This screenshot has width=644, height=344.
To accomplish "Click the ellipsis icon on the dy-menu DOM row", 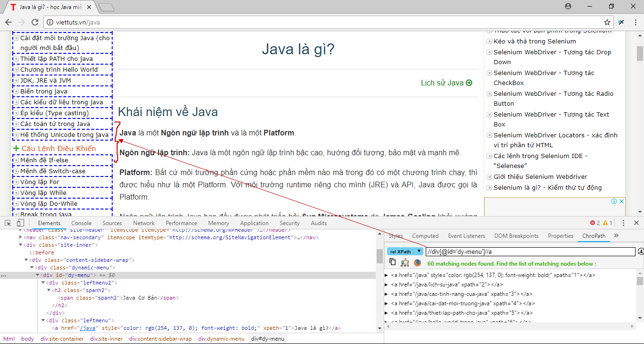I will coord(3,275).
